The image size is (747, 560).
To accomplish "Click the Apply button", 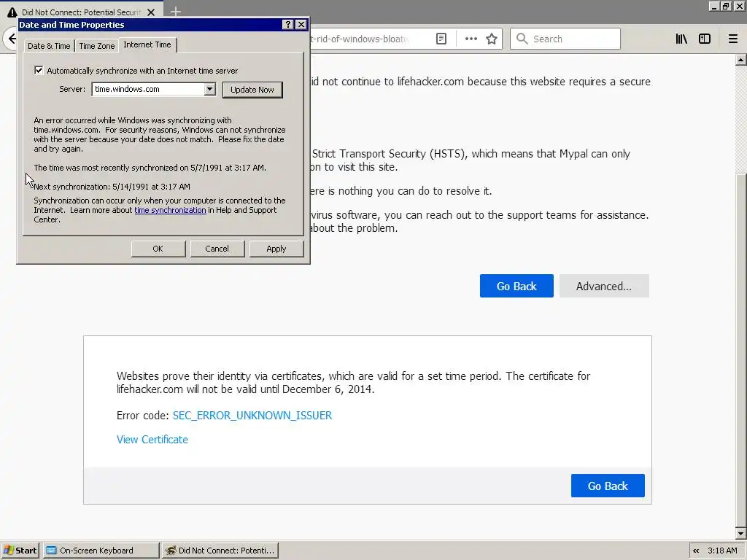I will click(x=276, y=249).
